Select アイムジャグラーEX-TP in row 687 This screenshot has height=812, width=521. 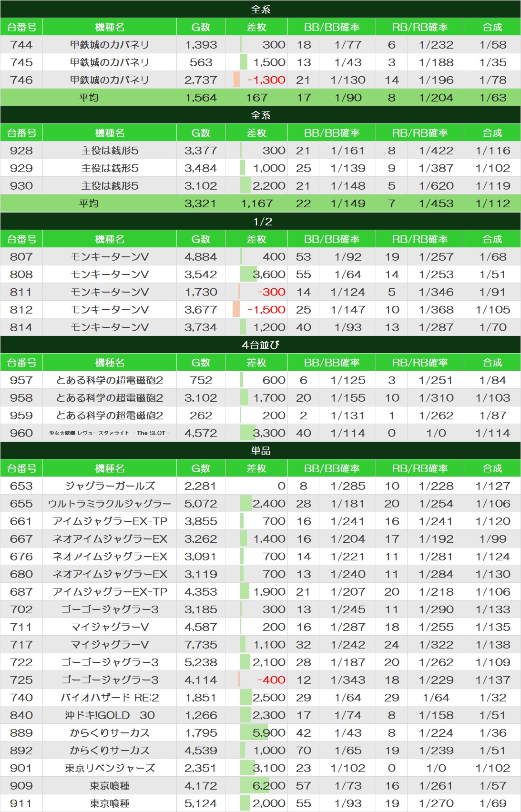pos(110,592)
